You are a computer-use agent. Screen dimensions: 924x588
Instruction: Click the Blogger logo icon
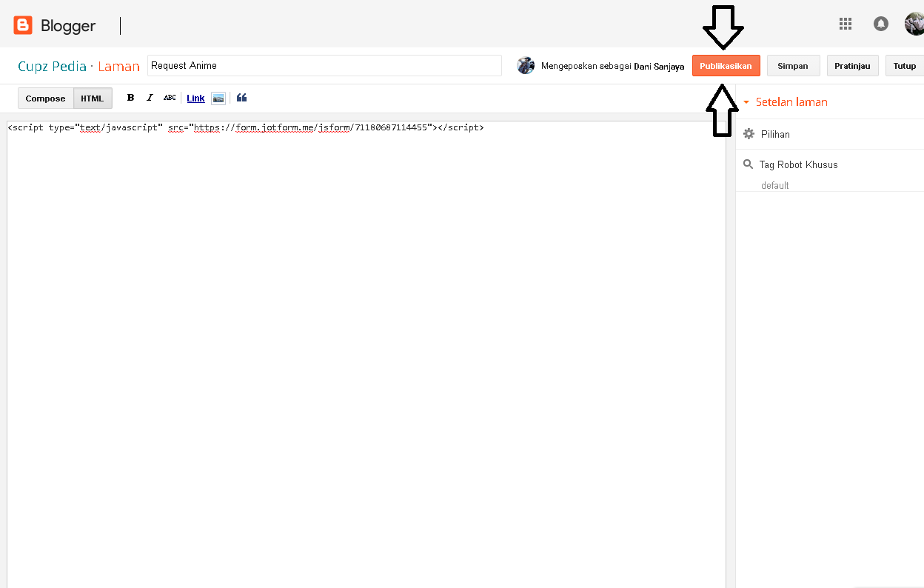23,26
